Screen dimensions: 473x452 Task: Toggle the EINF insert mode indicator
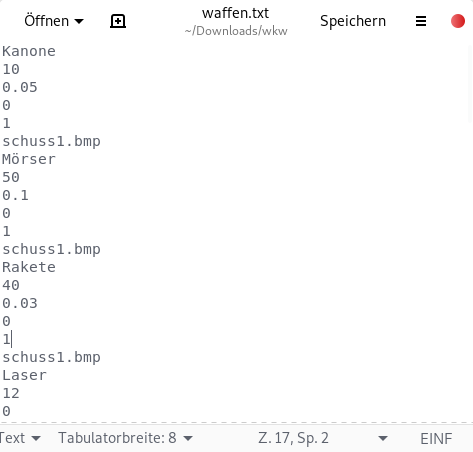(x=436, y=438)
